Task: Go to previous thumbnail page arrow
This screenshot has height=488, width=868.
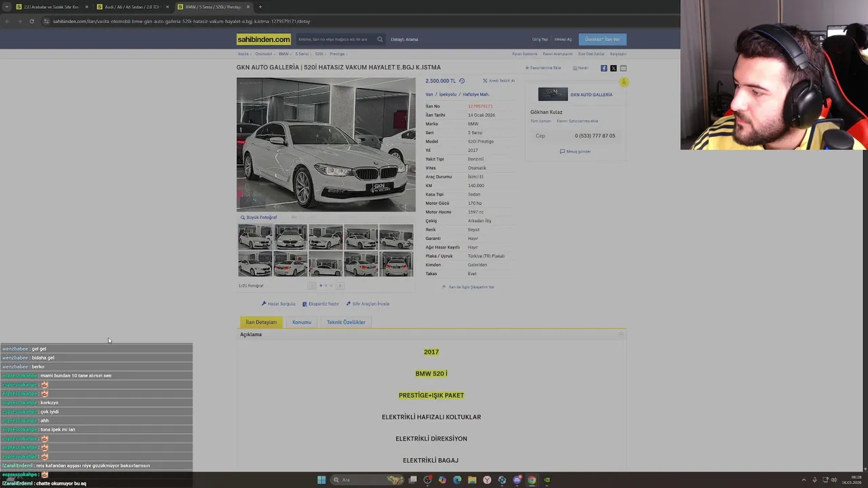Action: coord(312,286)
